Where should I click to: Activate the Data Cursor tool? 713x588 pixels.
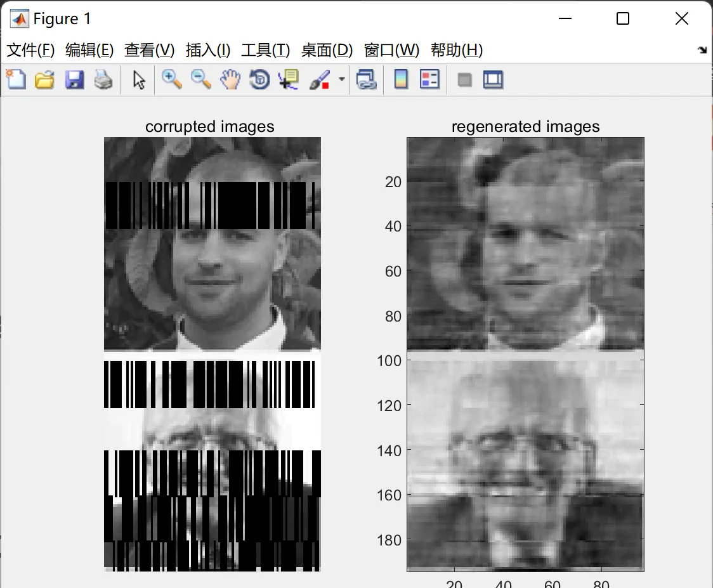coord(289,79)
